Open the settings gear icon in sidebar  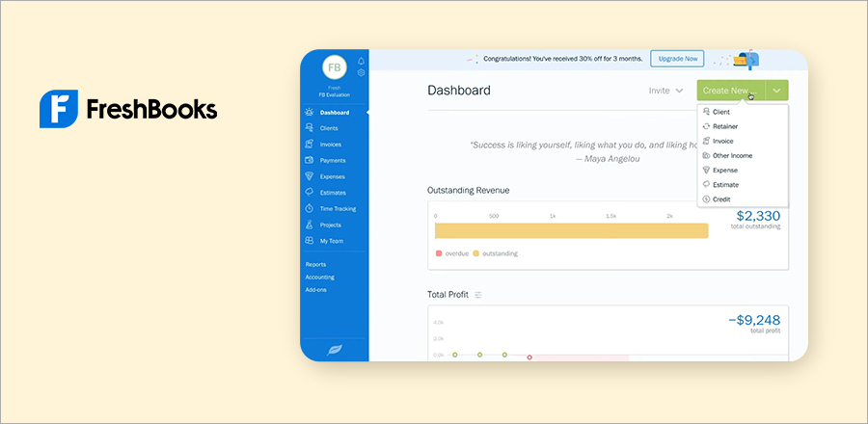click(x=362, y=72)
